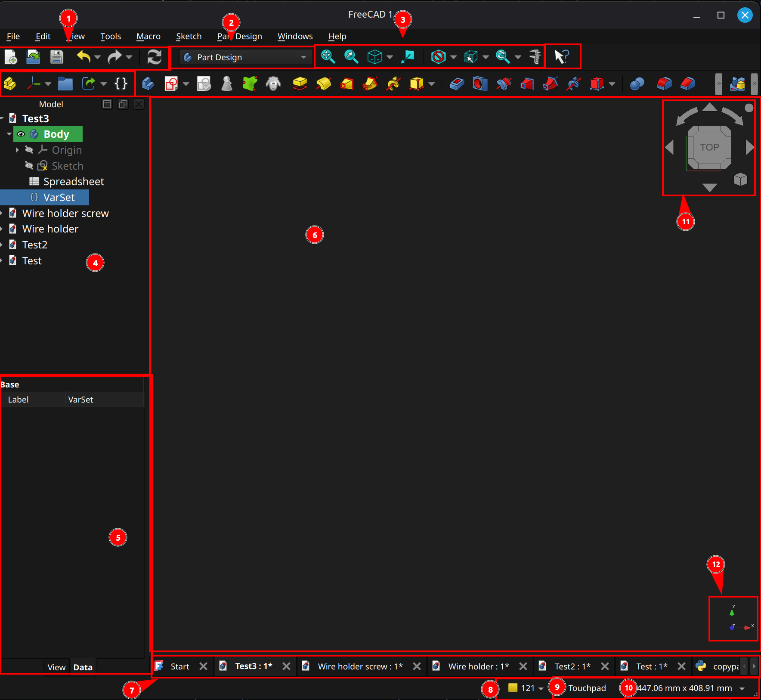Click the TOP face of navigation cube
This screenshot has width=761, height=700.
pyautogui.click(x=709, y=147)
